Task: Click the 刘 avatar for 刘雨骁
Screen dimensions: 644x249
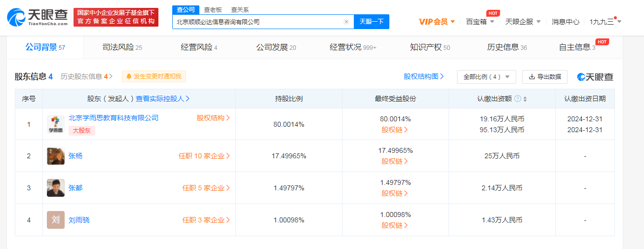Action: point(56,220)
